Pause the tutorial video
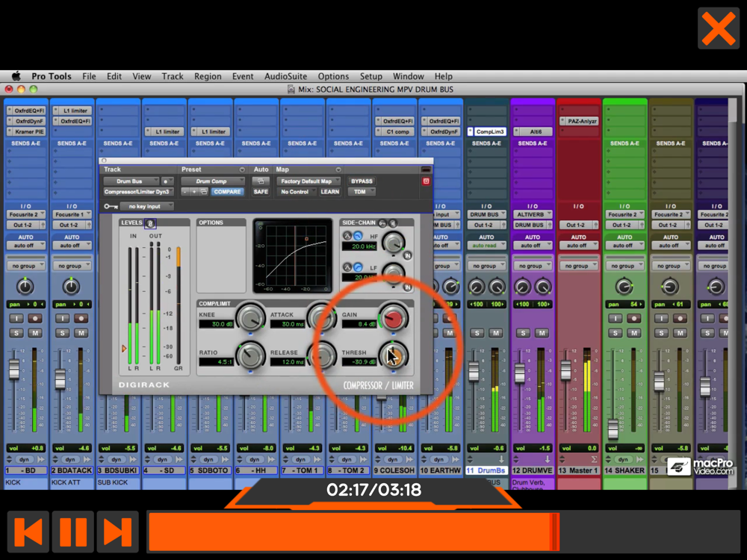Screen dimensions: 747x560 tap(73, 532)
